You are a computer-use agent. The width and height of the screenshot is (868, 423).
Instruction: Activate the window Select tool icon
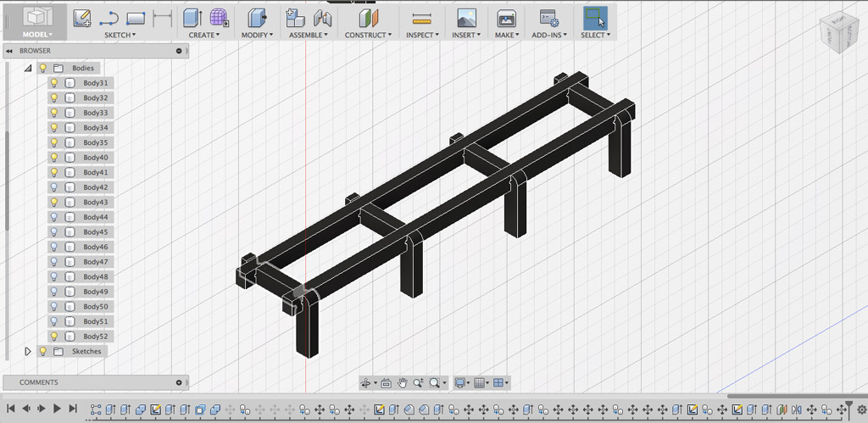tap(595, 19)
